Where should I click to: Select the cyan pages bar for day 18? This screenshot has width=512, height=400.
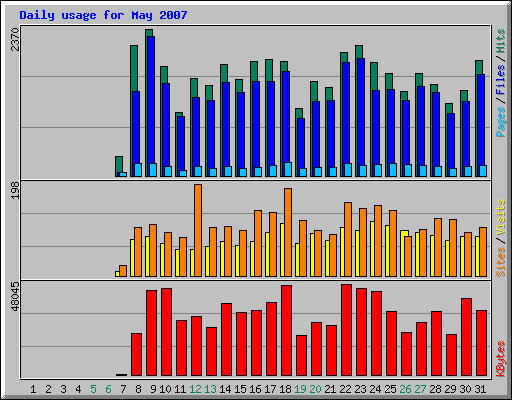coord(288,169)
